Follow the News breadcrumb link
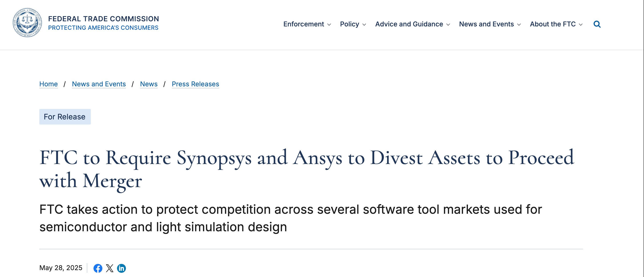Screen dimensions: 644x277 tap(149, 84)
